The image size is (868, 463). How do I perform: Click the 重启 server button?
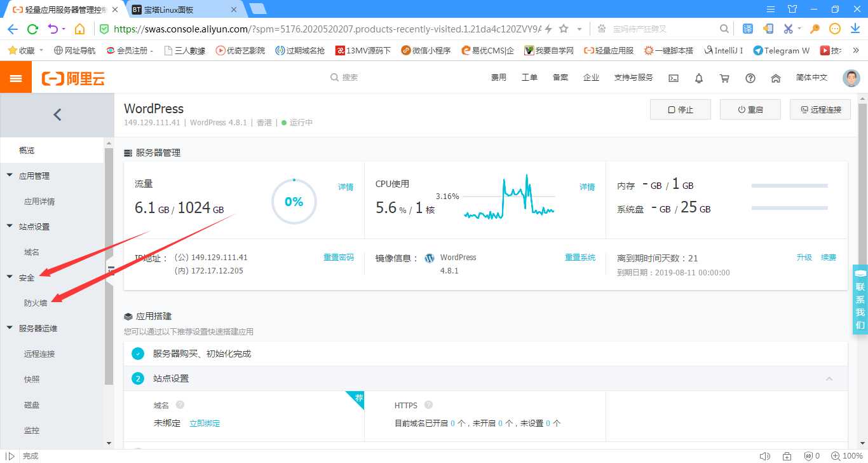pos(750,109)
